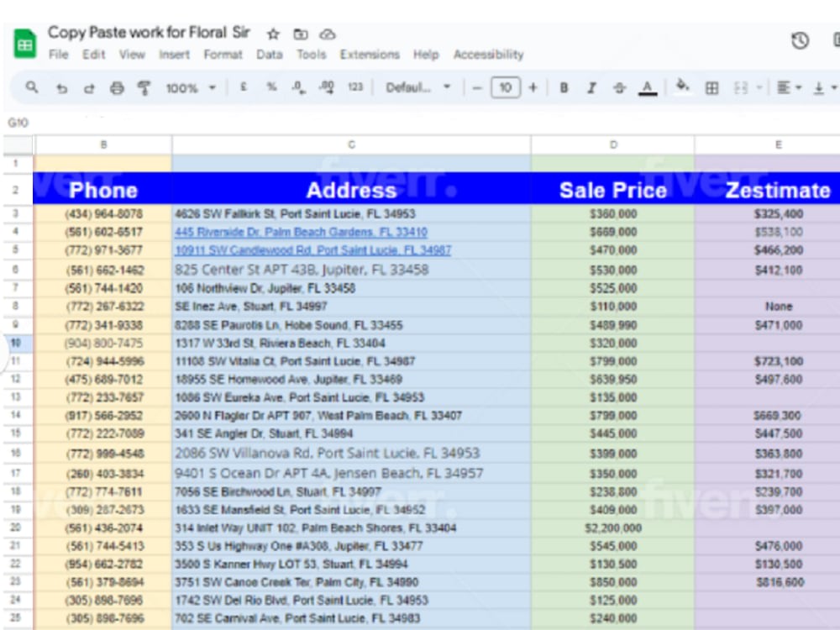Open the borders tool
The height and width of the screenshot is (630, 840).
711,88
